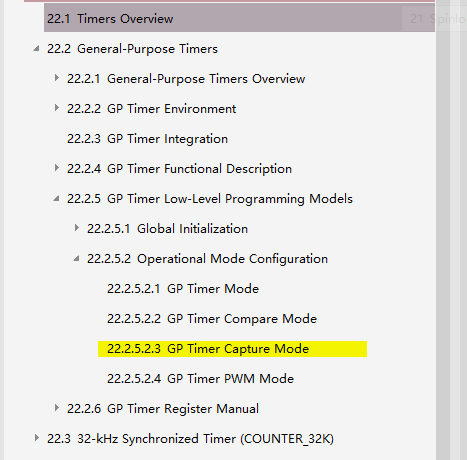This screenshot has height=460, width=467.
Task: Select 22.2.5.2.2 GP Timer Compare Mode
Action: click(x=212, y=319)
